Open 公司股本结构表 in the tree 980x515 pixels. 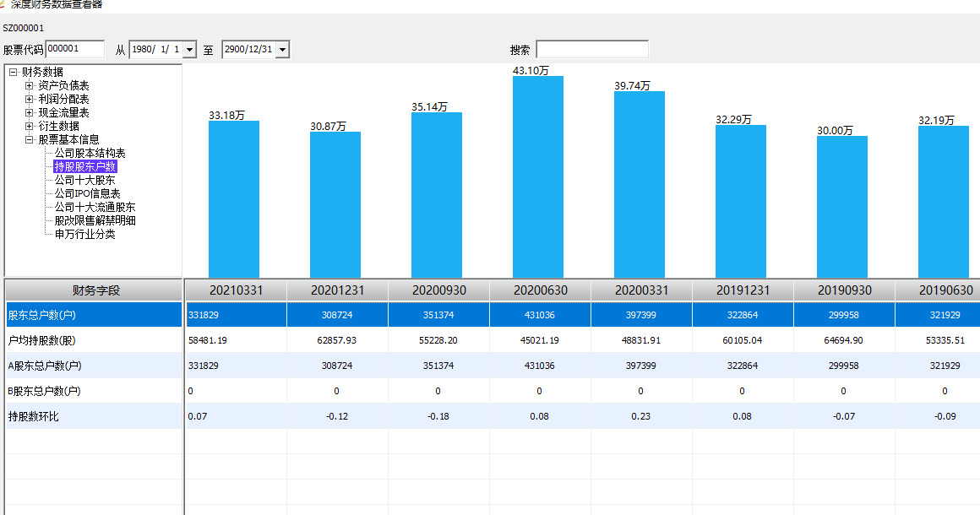click(x=90, y=154)
